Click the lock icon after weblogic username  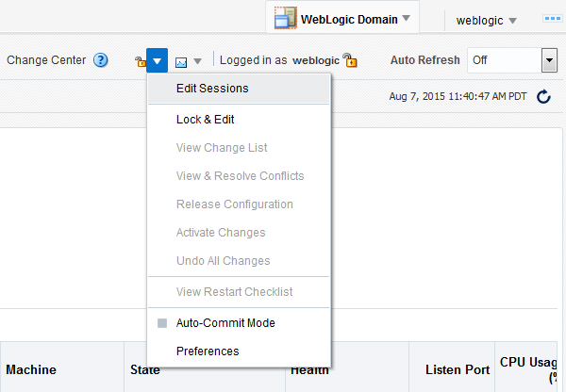point(350,60)
